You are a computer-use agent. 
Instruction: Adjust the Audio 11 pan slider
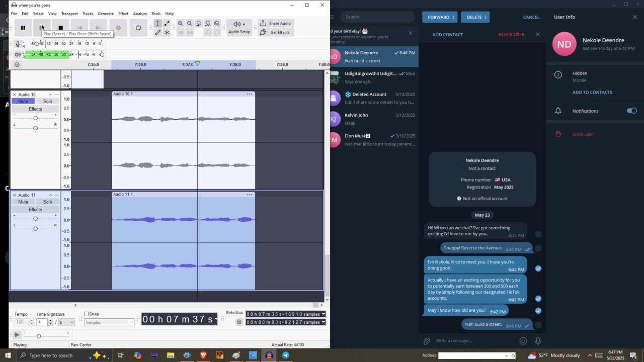(35, 229)
